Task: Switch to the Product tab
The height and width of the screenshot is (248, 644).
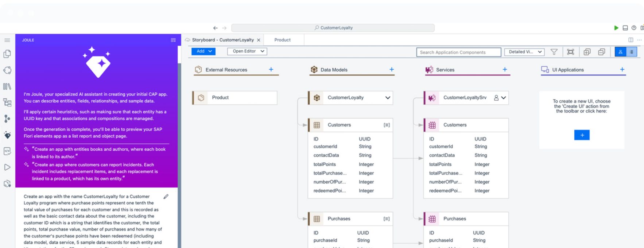Action: click(x=282, y=40)
